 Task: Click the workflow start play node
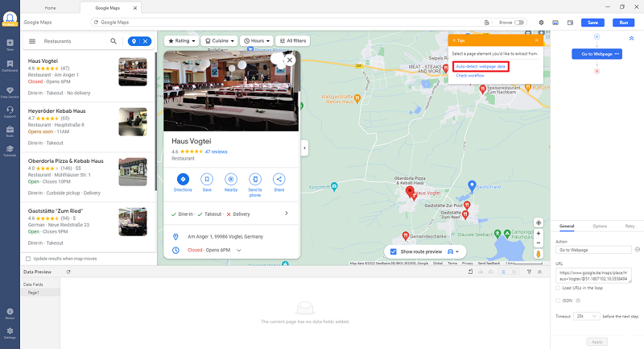[597, 37]
